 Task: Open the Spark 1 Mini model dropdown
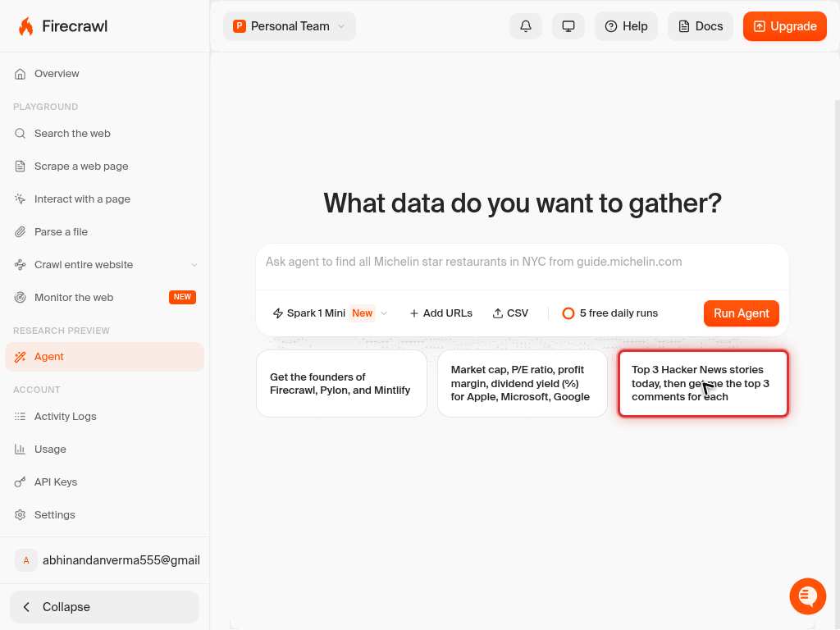330,313
